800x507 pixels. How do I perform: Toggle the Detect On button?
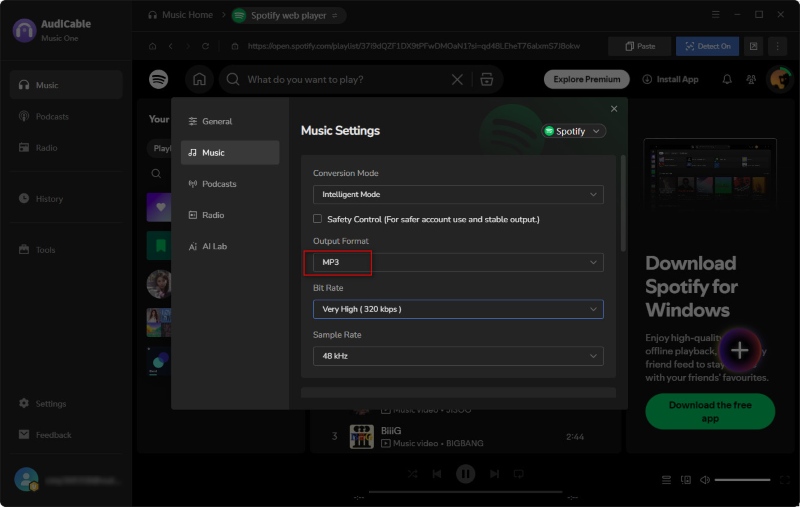tap(707, 46)
